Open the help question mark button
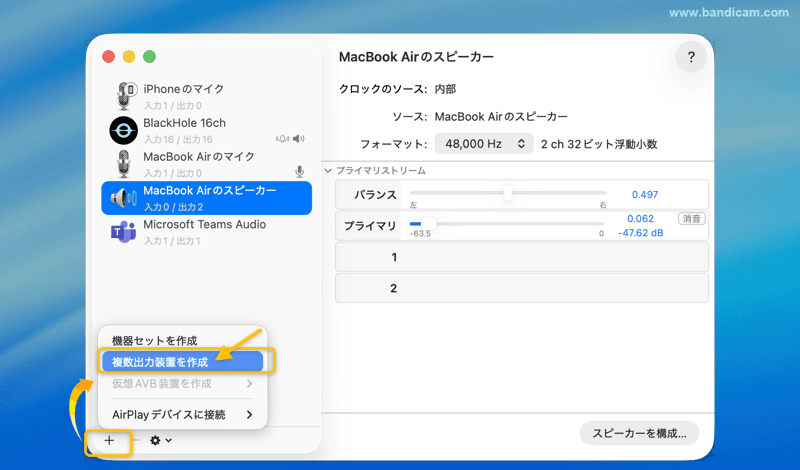This screenshot has width=800, height=470. 691,57
